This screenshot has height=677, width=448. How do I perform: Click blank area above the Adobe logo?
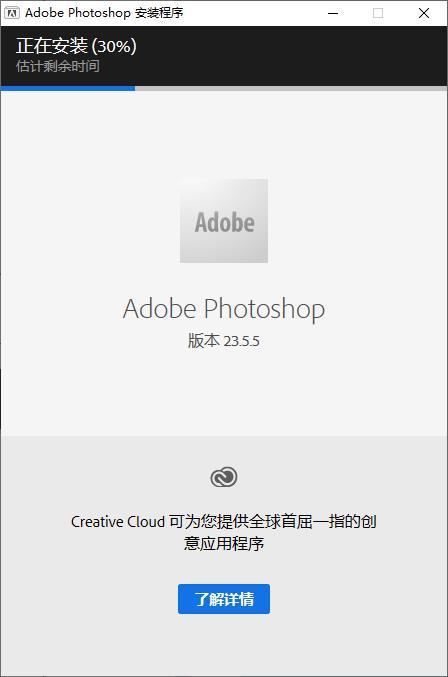pos(224,134)
